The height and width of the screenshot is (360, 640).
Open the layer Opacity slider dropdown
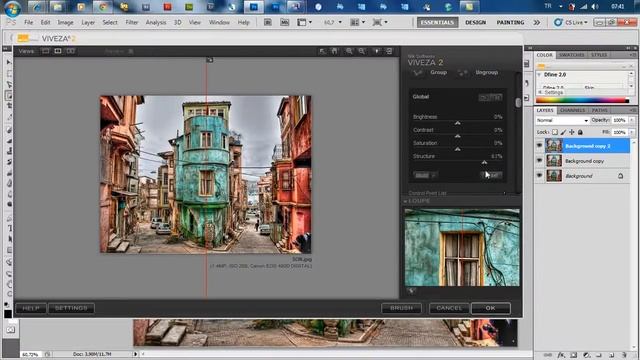[632, 120]
